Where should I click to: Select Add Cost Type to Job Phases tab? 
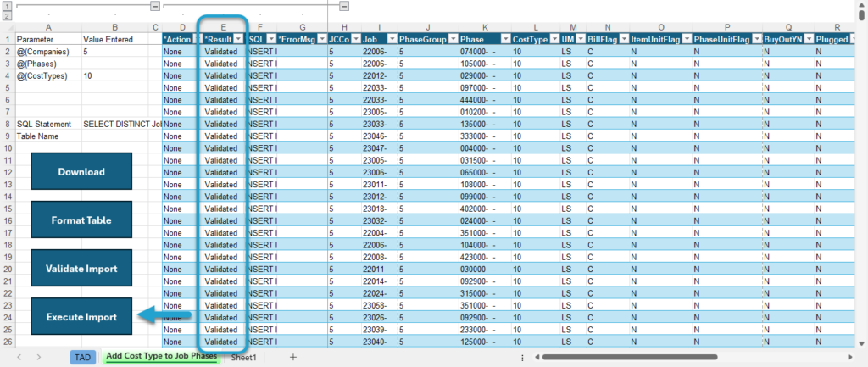pyautogui.click(x=162, y=357)
